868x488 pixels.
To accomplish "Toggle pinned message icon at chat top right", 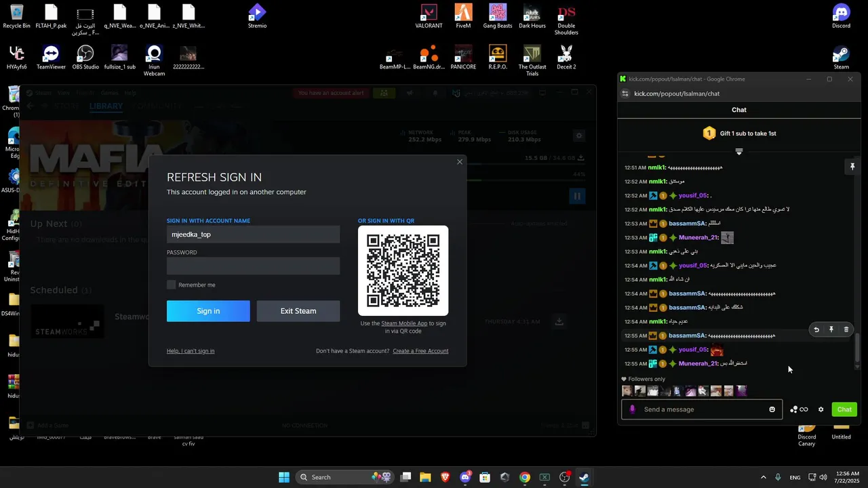I will click(x=852, y=167).
